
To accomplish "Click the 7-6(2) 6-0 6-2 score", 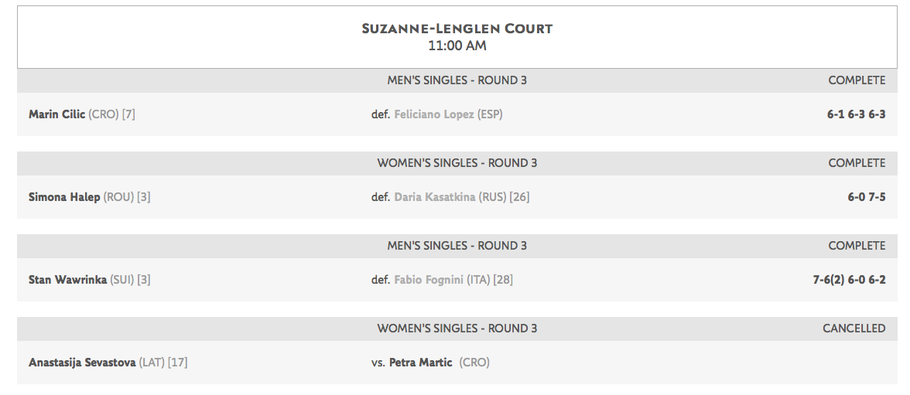I will click(849, 280).
